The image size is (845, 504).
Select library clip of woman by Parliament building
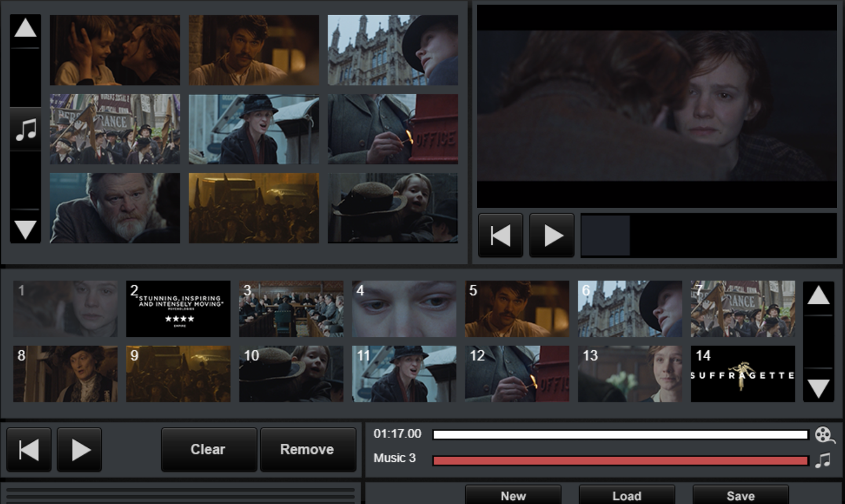pos(393,50)
